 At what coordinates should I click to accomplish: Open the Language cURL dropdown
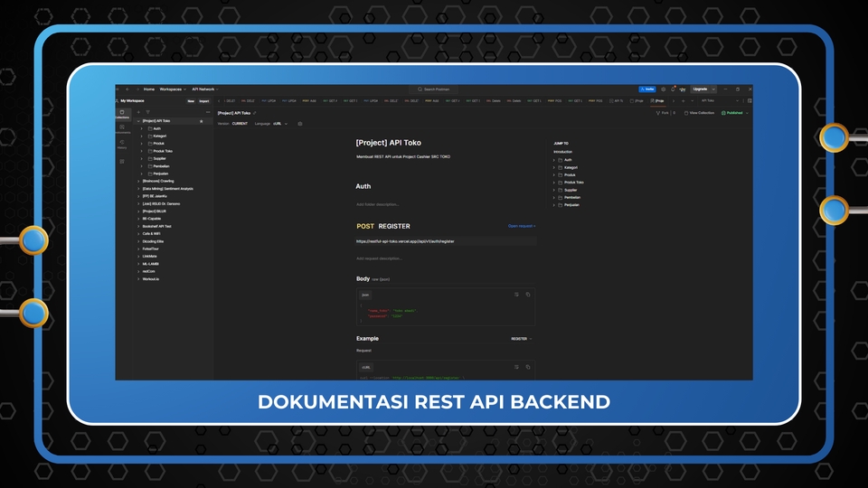pyautogui.click(x=280, y=124)
